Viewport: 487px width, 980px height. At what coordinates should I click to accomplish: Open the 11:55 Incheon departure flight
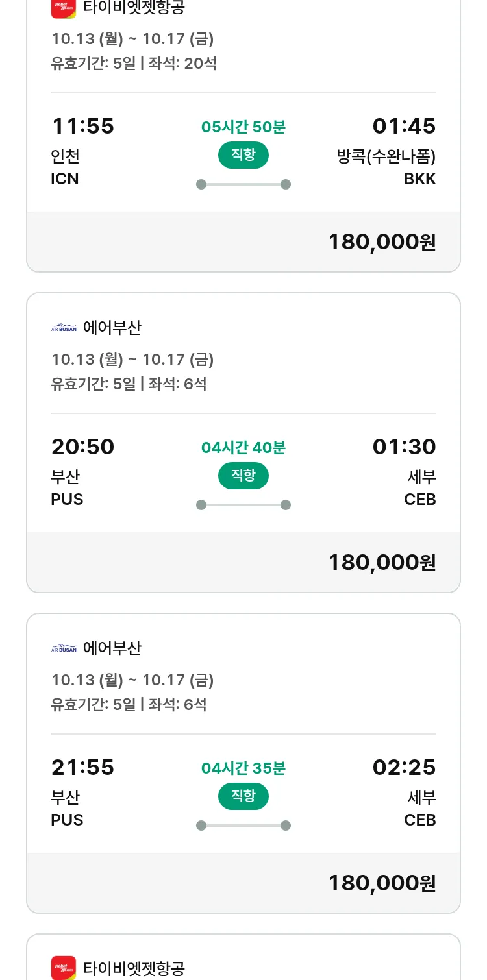pyautogui.click(x=82, y=126)
